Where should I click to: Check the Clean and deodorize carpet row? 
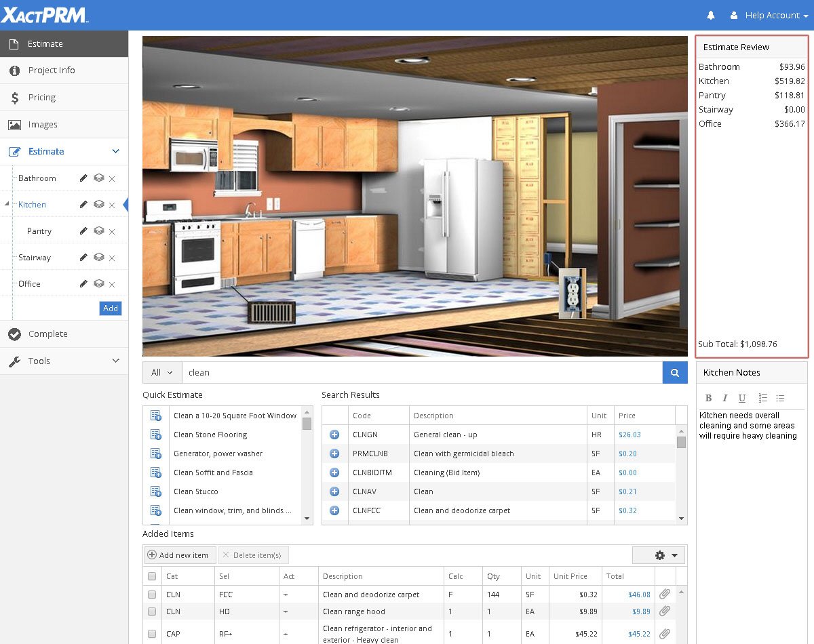pyautogui.click(x=152, y=595)
